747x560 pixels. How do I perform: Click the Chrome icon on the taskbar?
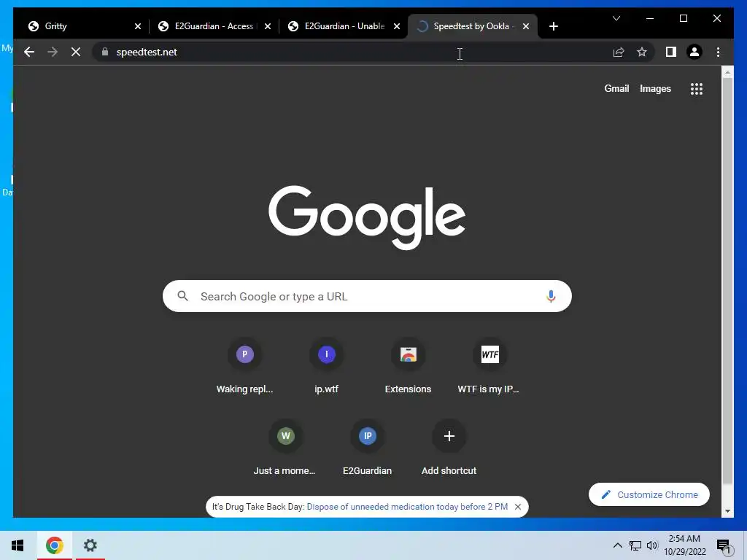54,545
